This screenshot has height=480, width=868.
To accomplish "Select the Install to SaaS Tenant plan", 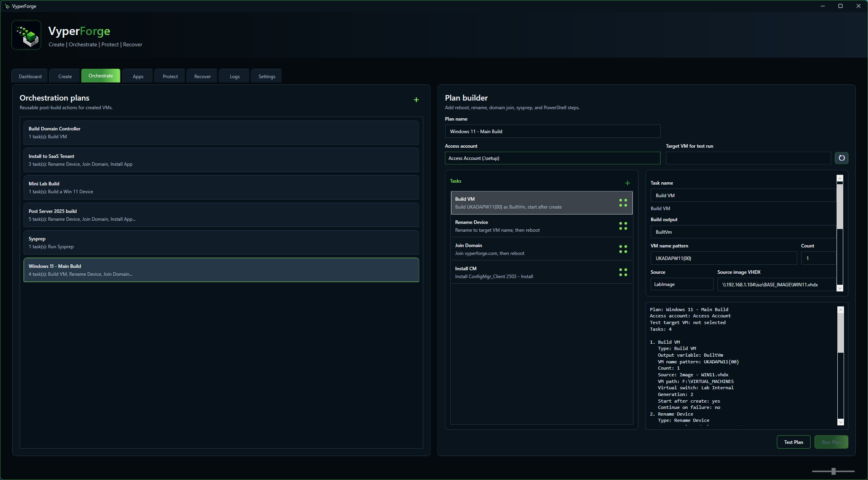I will (221, 160).
